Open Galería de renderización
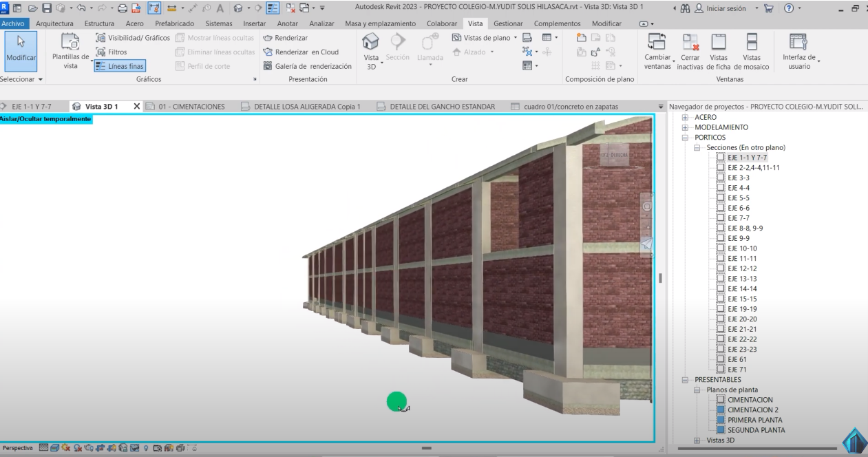868x457 pixels. pos(308,66)
